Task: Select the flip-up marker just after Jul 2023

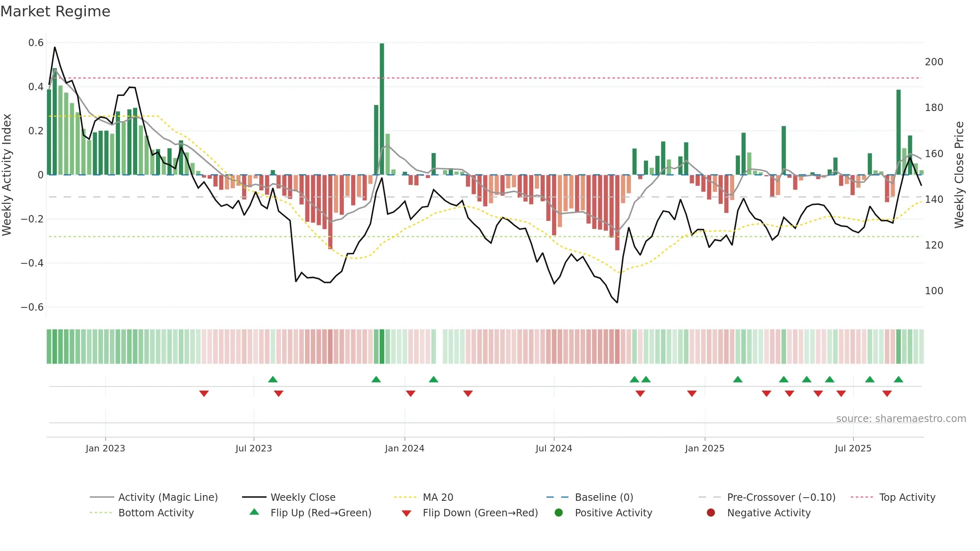Action: [273, 379]
